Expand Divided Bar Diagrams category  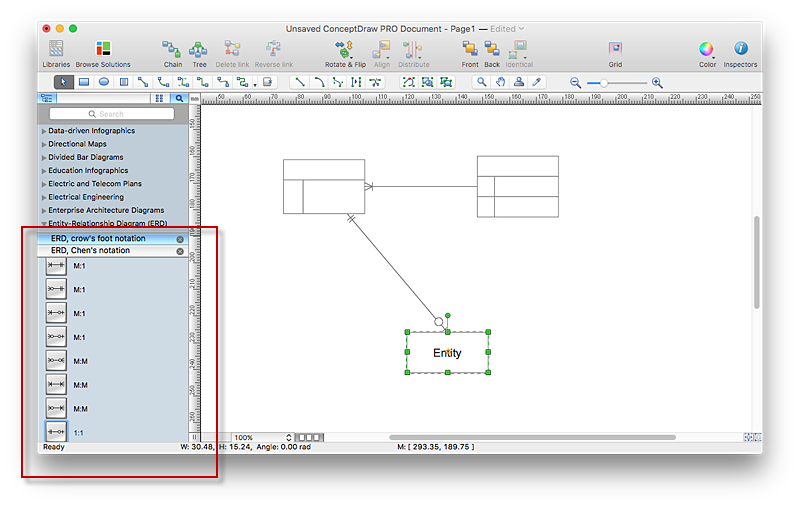[x=44, y=158]
